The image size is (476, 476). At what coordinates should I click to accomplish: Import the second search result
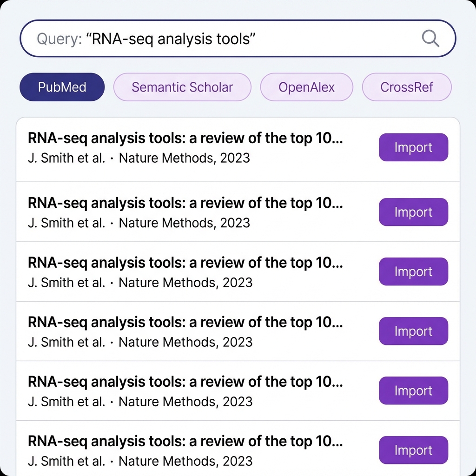413,212
